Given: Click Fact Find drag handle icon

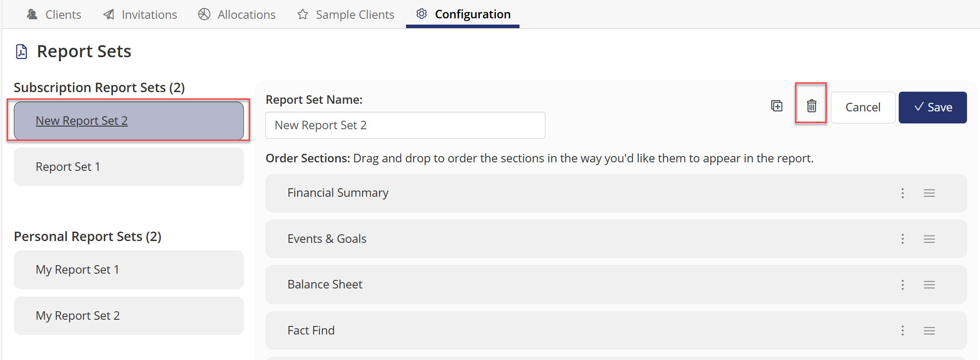Looking at the screenshot, I should [x=930, y=330].
